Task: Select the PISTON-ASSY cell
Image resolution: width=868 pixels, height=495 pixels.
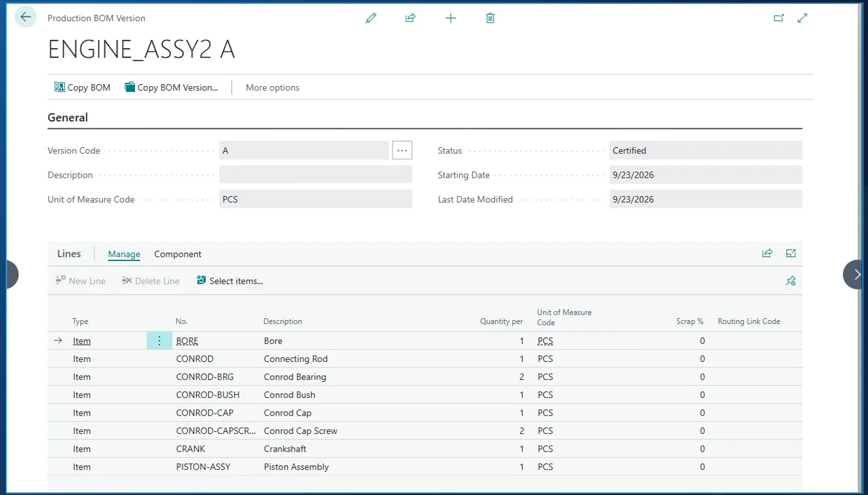Action: pos(203,467)
